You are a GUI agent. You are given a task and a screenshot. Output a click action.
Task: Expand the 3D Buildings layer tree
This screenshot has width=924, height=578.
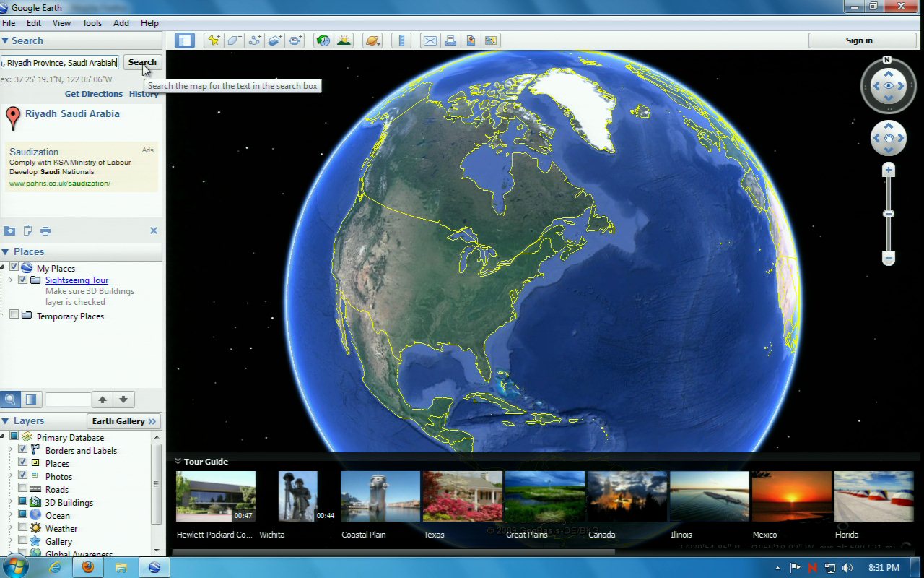(11, 502)
